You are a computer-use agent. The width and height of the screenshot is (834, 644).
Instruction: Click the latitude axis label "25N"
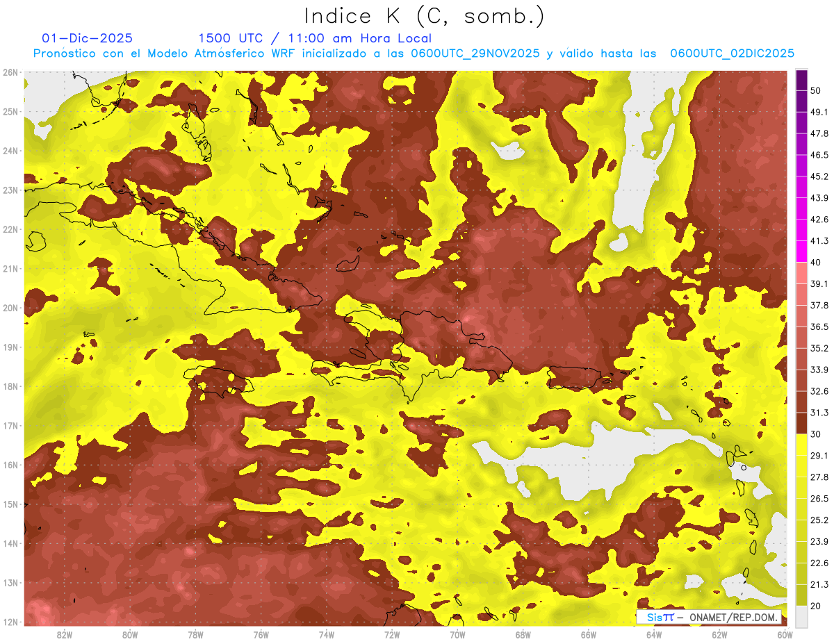point(10,112)
